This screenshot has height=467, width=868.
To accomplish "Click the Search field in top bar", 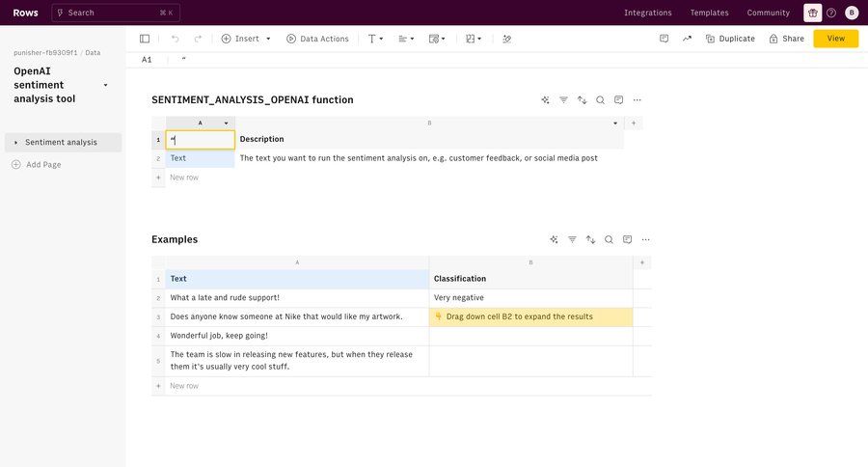I will click(x=115, y=13).
